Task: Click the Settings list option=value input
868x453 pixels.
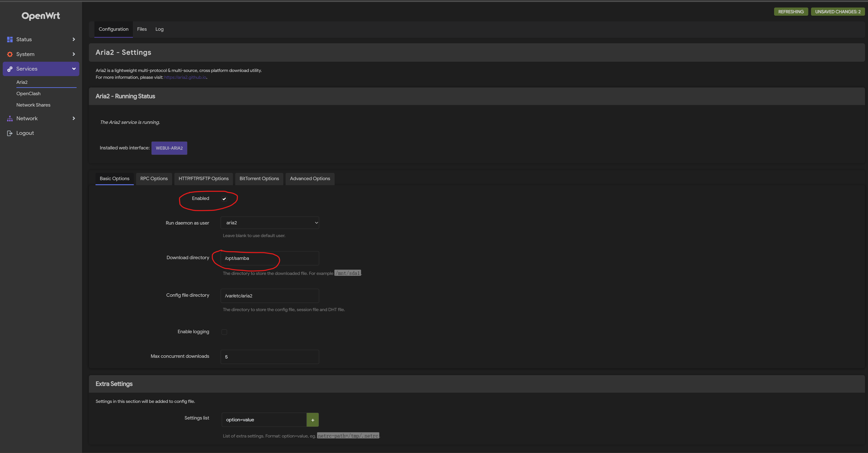Action: tap(264, 420)
